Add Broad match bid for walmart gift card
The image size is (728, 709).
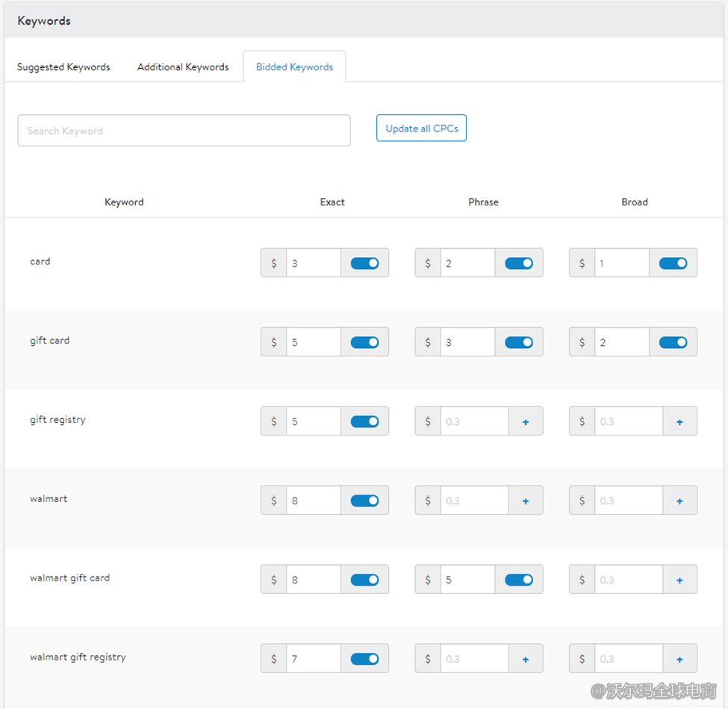click(x=679, y=580)
